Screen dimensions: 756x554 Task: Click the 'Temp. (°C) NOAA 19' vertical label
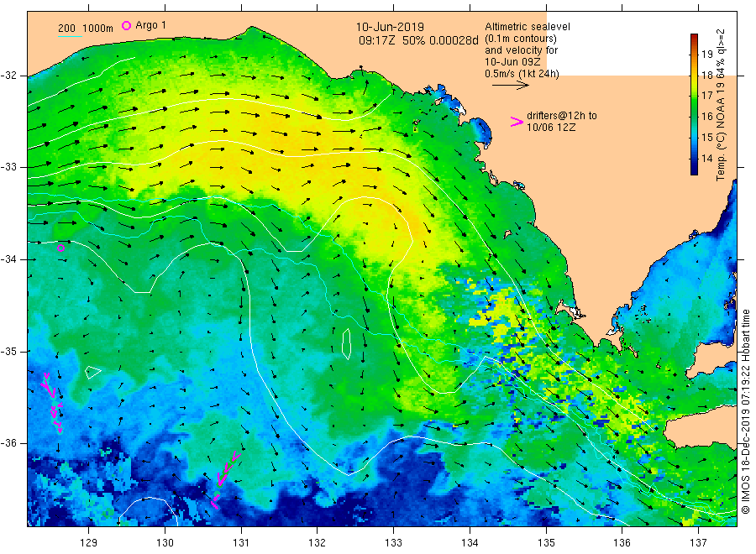pos(721,131)
